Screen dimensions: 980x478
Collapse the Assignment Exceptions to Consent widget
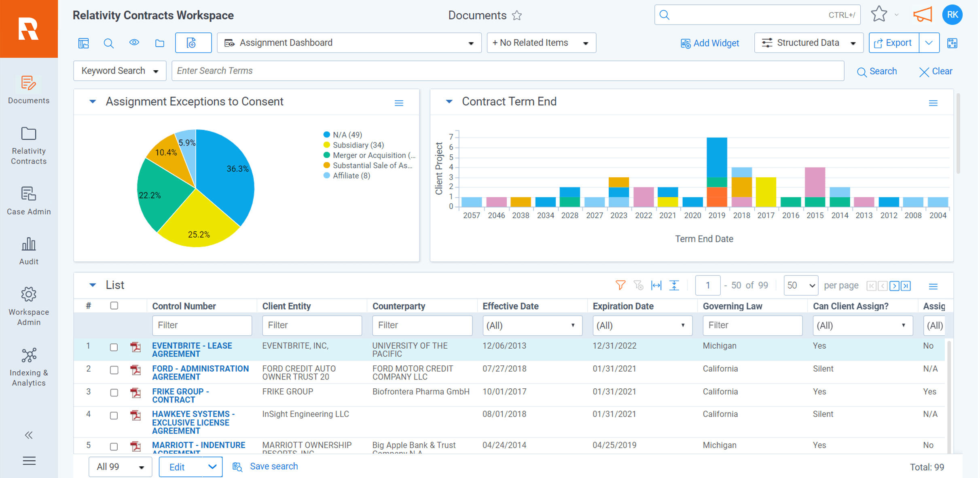(92, 102)
